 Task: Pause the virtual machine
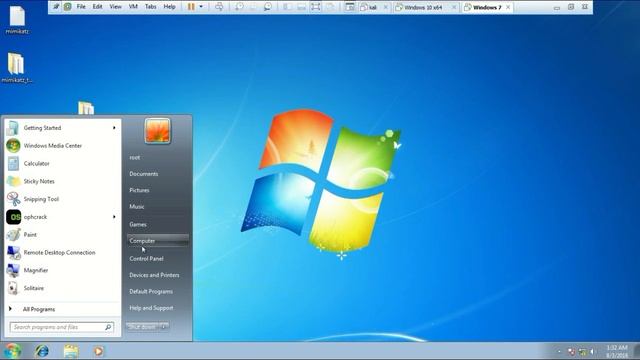click(191, 7)
